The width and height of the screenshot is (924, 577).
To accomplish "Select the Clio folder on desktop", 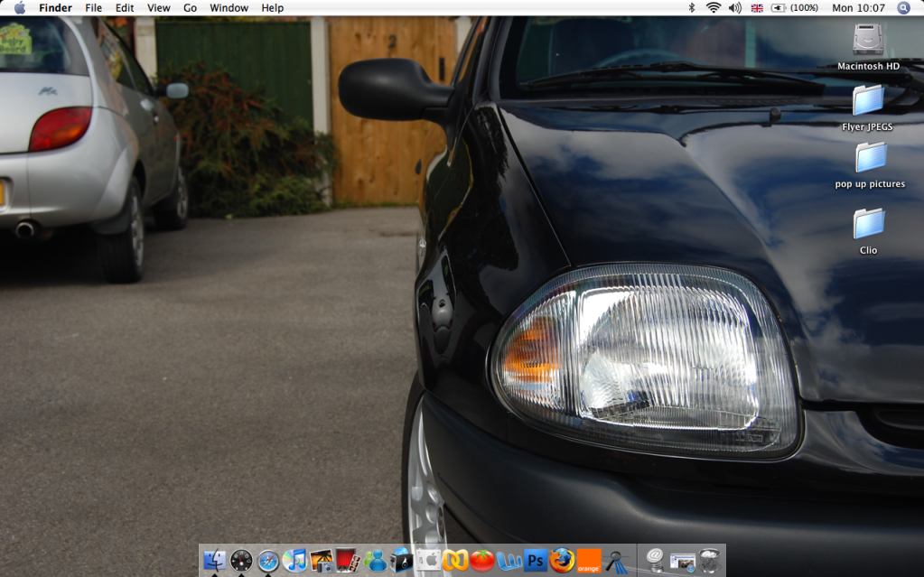I will pos(869,224).
